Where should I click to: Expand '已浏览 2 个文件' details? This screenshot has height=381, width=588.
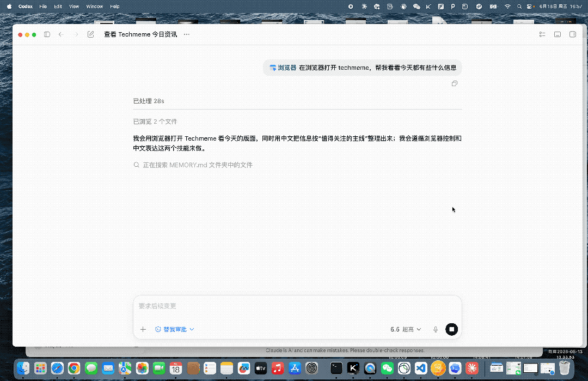click(x=155, y=122)
